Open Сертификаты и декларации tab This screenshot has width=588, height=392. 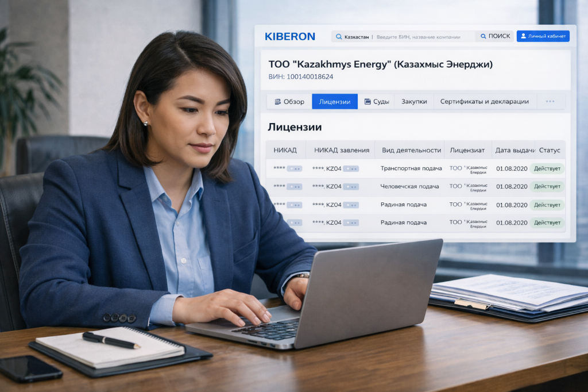tap(484, 102)
